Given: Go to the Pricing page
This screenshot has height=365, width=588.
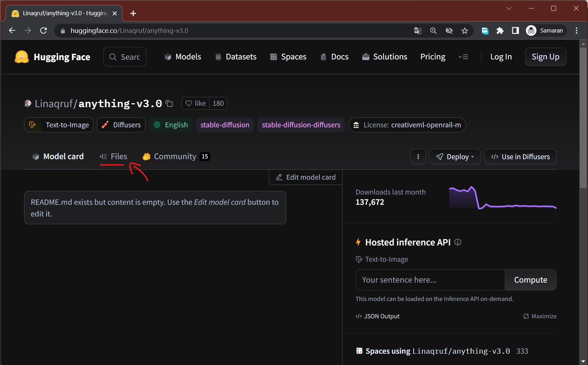Looking at the screenshot, I should [433, 57].
